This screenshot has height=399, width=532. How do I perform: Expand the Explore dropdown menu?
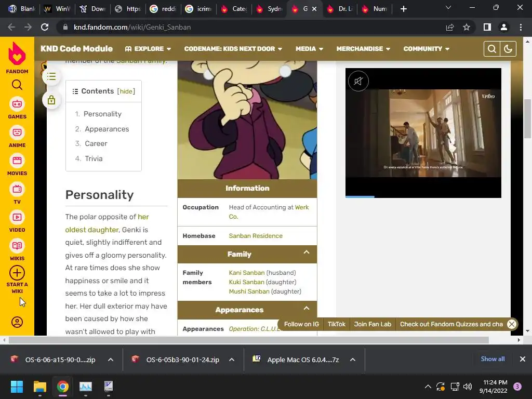coord(148,49)
